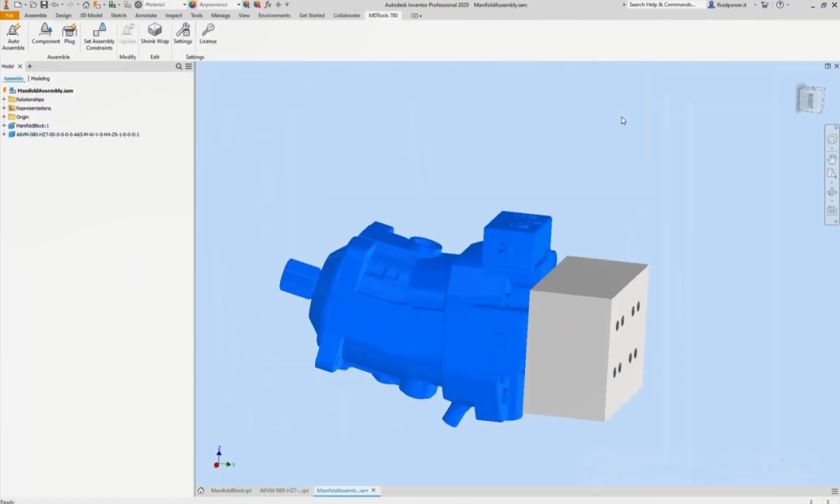Screen dimensions: 840x504
Task: Activate the Orbit navigation tool
Action: point(832,192)
